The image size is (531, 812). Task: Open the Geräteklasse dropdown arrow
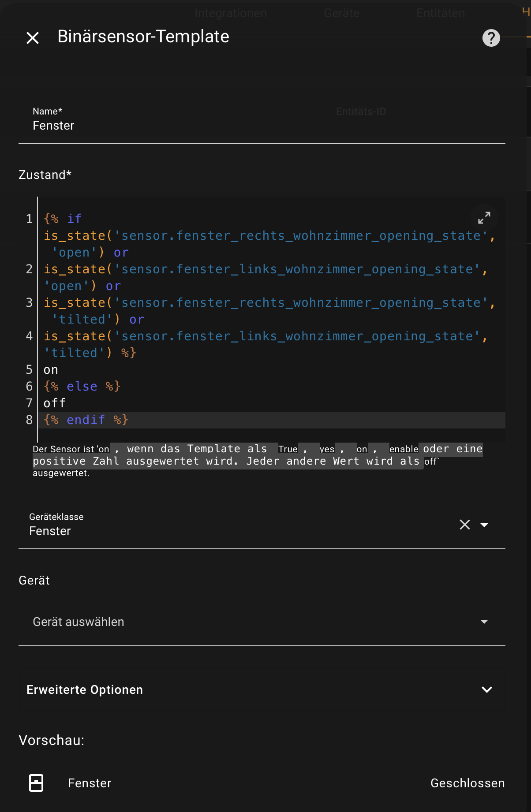click(x=484, y=525)
